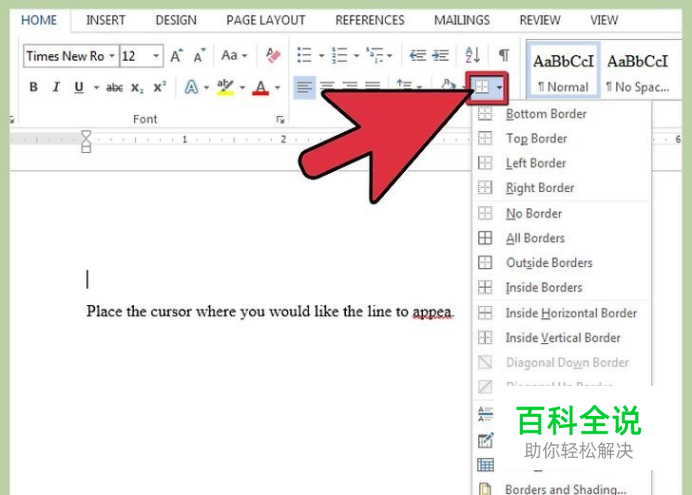Click the Borders button icon

(481, 86)
